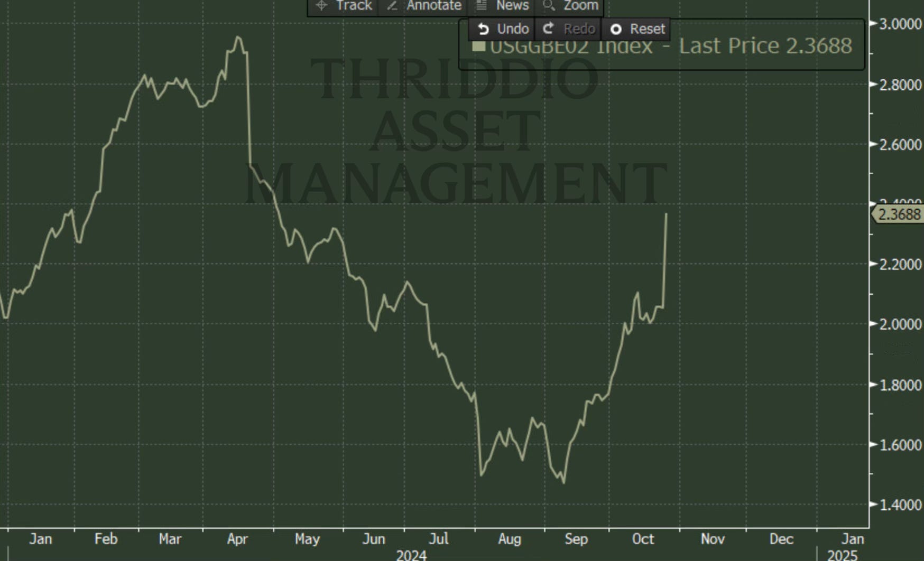The height and width of the screenshot is (561, 924).
Task: Click the Redo button text
Action: (579, 29)
